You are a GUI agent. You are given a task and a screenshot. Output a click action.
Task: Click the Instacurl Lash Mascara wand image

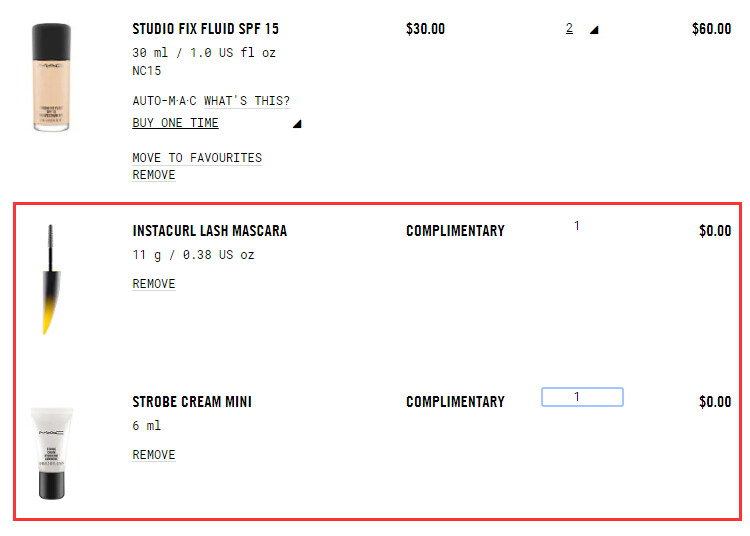(x=48, y=280)
